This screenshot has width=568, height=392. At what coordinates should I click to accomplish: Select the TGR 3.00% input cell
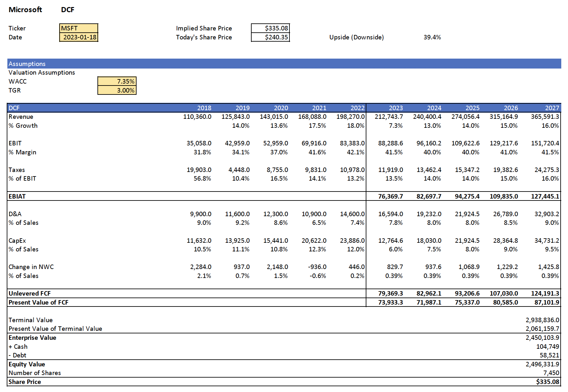coord(117,90)
